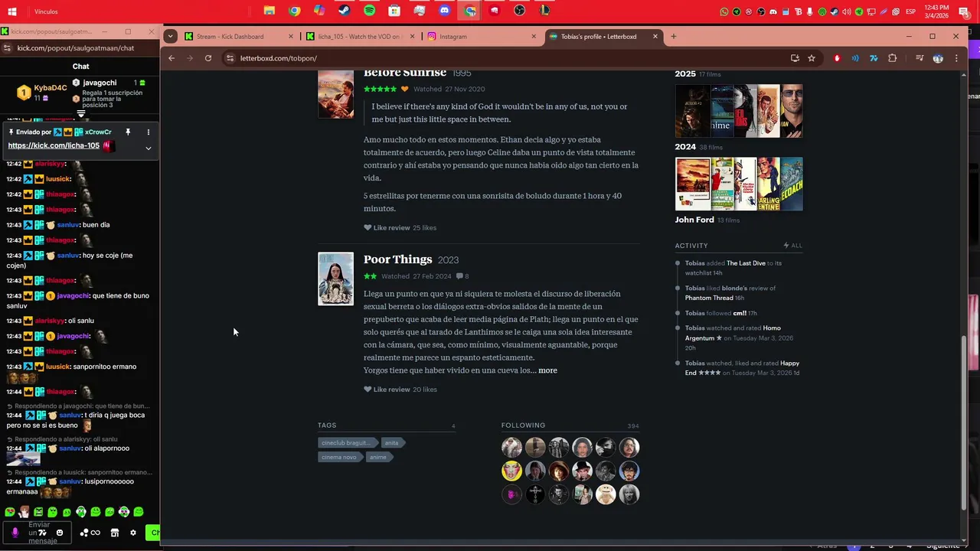This screenshot has width=980, height=551.
Task: Open a new browser tab
Action: point(674,36)
